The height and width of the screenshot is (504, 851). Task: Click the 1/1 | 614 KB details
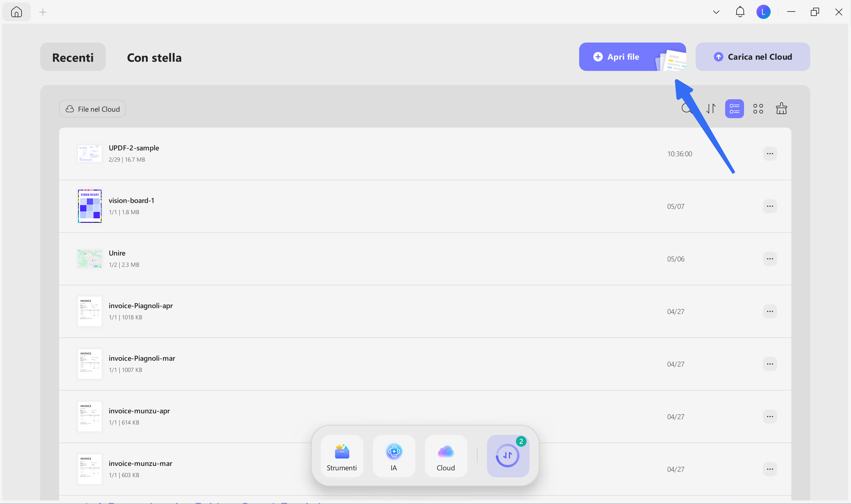point(124,423)
